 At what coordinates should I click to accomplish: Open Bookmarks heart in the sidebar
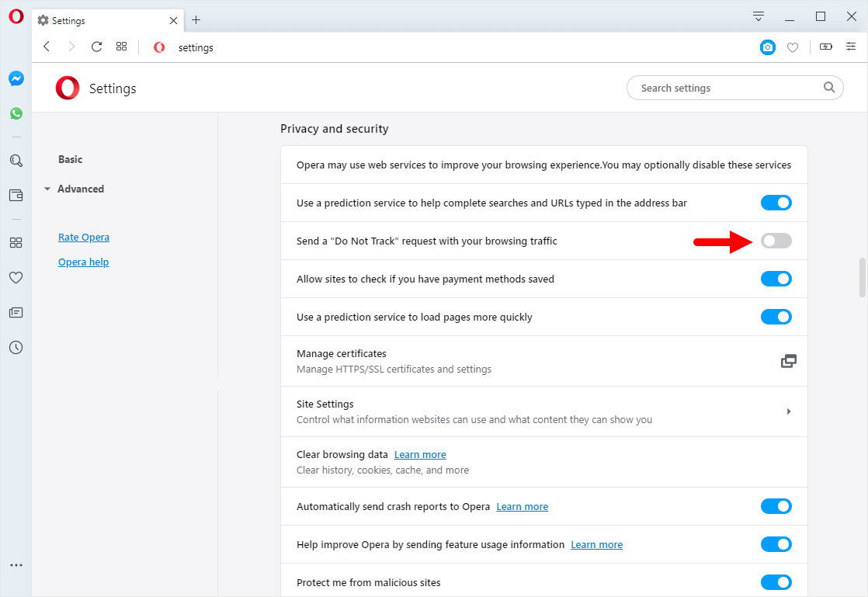click(16, 277)
